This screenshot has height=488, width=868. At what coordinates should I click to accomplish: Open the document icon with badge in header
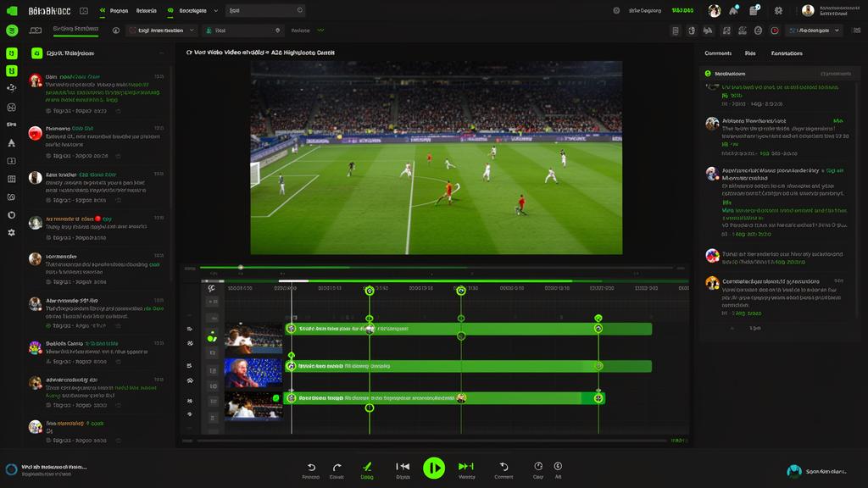[x=754, y=10]
